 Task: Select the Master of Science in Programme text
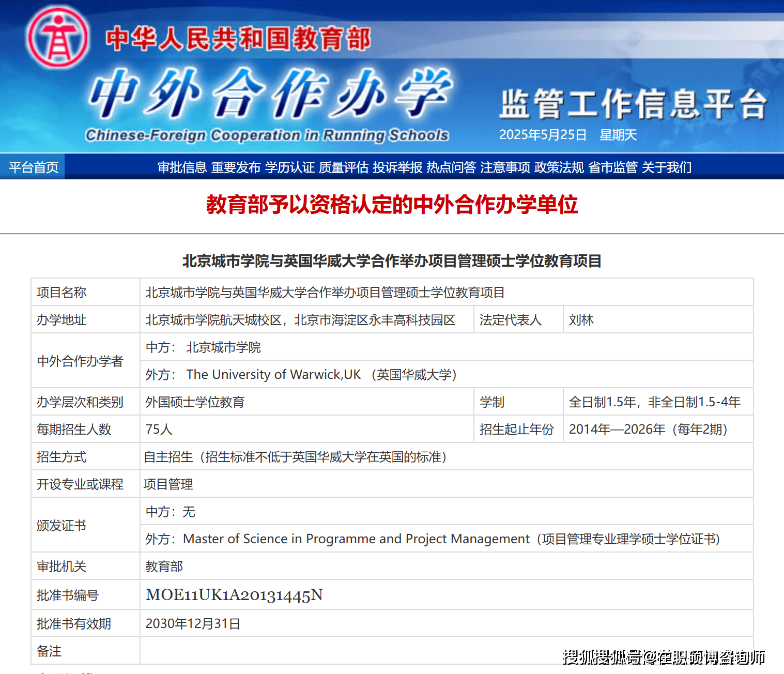(x=356, y=539)
